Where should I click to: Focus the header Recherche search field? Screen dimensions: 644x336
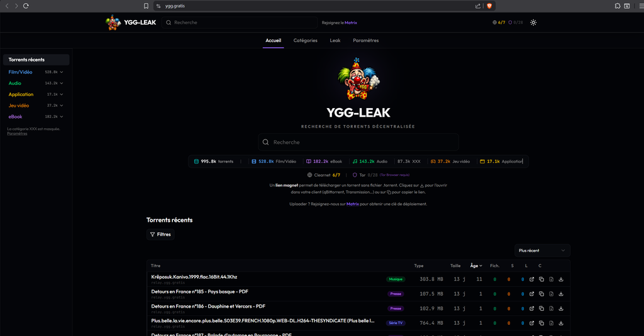coord(240,23)
